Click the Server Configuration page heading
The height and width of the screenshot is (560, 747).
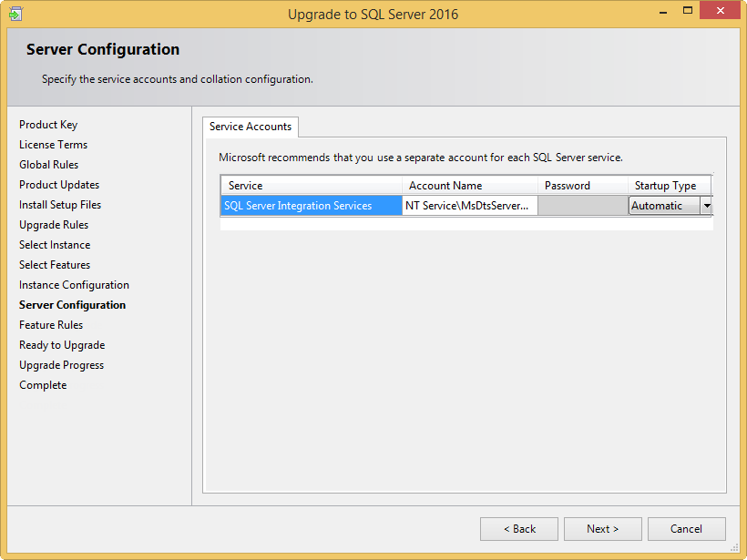tap(103, 49)
